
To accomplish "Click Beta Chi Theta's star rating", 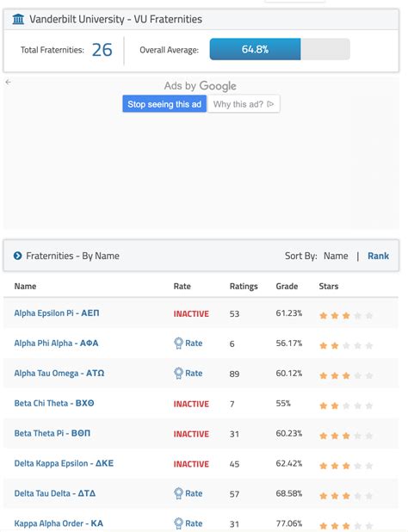I will click(346, 405).
